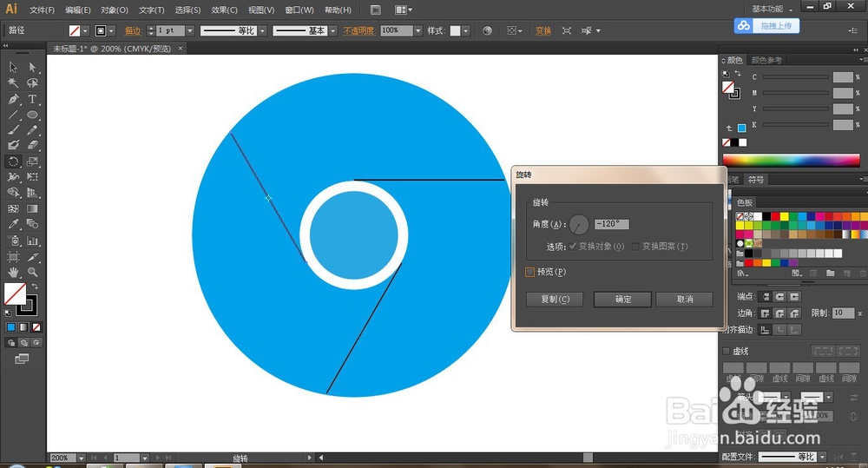868x468 pixels.
Task: Open the 基本功能 workspace switcher
Action: (x=773, y=9)
